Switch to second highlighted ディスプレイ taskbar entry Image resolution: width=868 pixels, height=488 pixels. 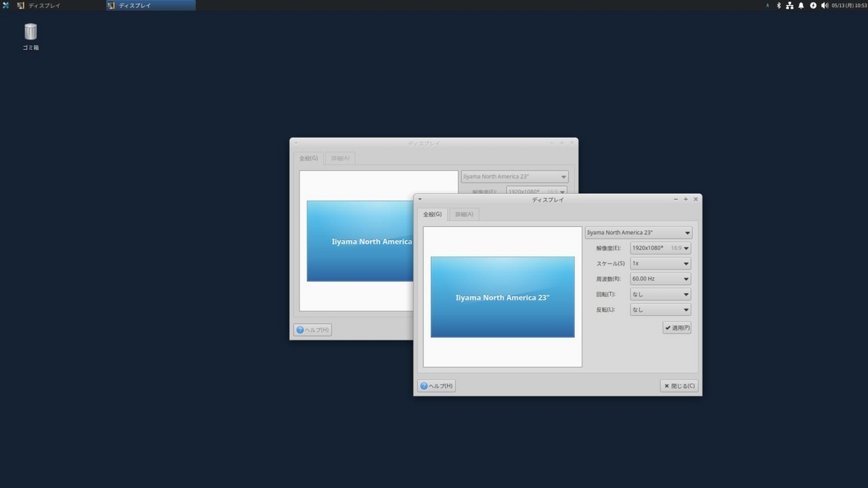pyautogui.click(x=150, y=5)
